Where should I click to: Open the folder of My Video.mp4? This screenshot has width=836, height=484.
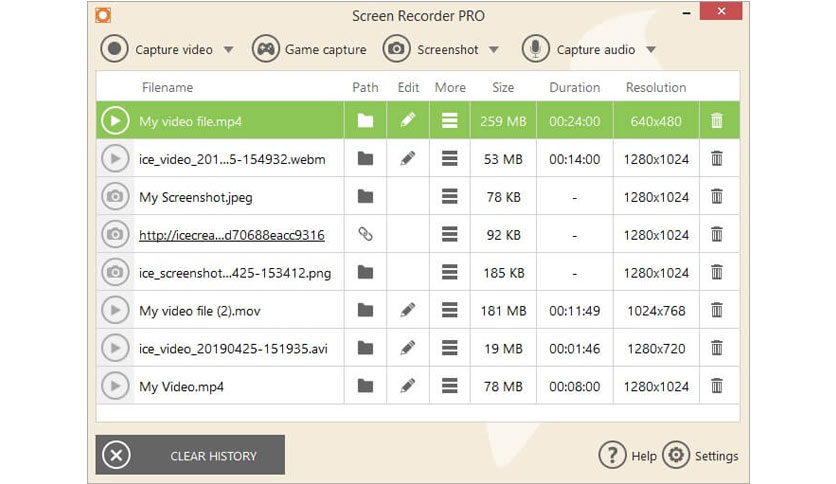(365, 386)
